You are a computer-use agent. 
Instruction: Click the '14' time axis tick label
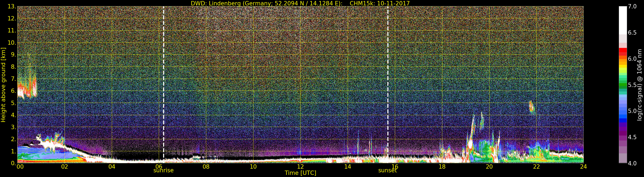(347, 166)
